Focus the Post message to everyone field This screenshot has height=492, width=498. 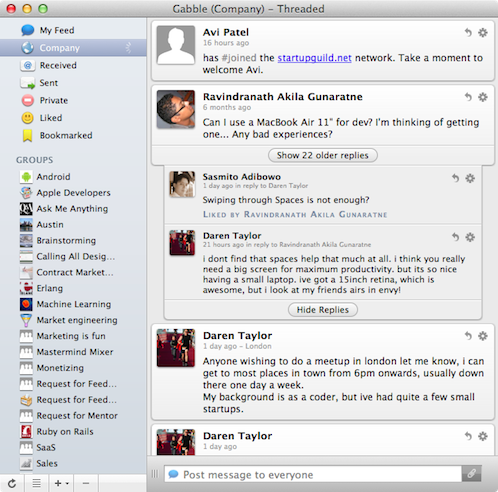313,474
